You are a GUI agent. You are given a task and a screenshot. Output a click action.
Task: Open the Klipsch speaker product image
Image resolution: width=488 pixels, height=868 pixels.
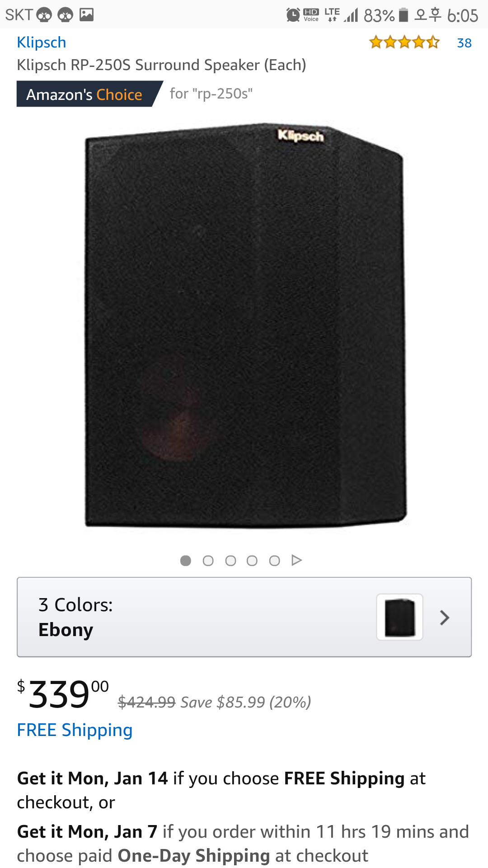tap(245, 325)
